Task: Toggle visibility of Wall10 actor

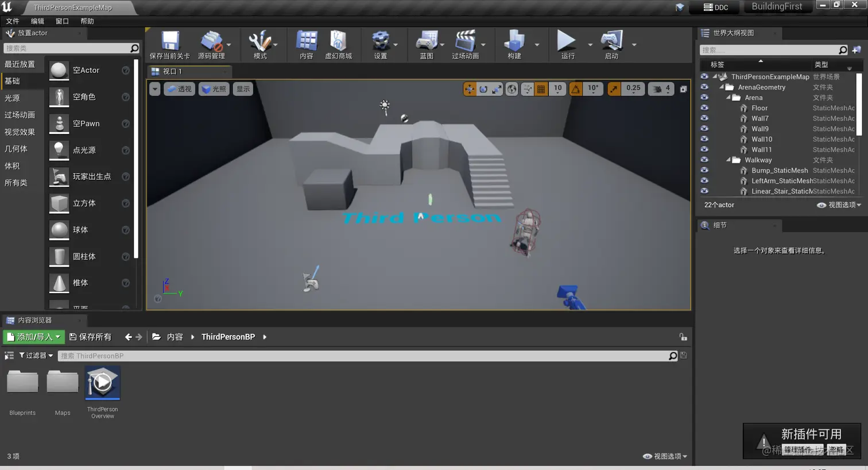Action: 704,138
